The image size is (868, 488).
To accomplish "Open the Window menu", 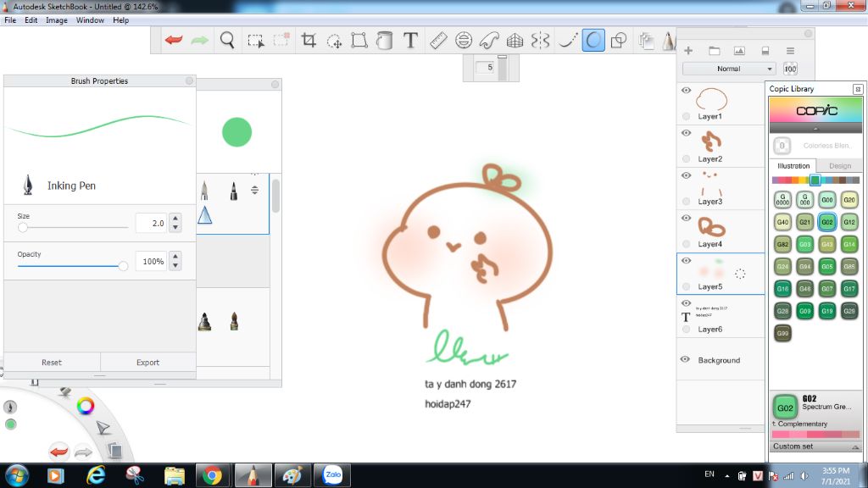I will pos(90,20).
